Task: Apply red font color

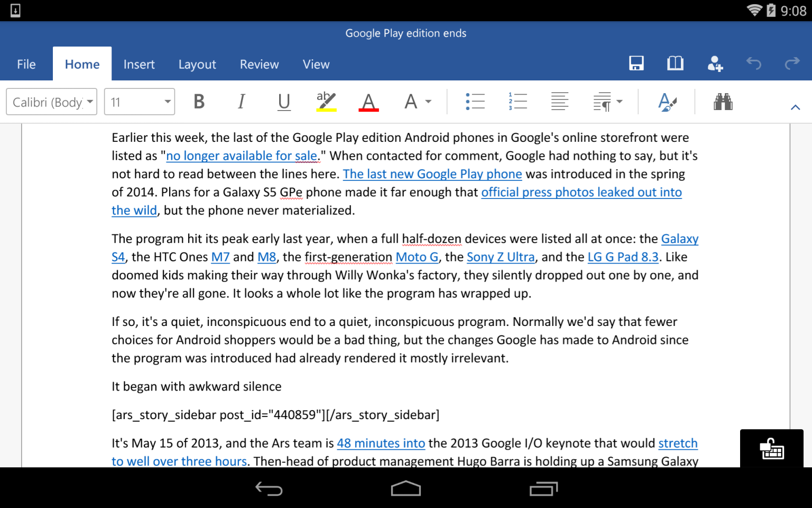Action: (368, 102)
